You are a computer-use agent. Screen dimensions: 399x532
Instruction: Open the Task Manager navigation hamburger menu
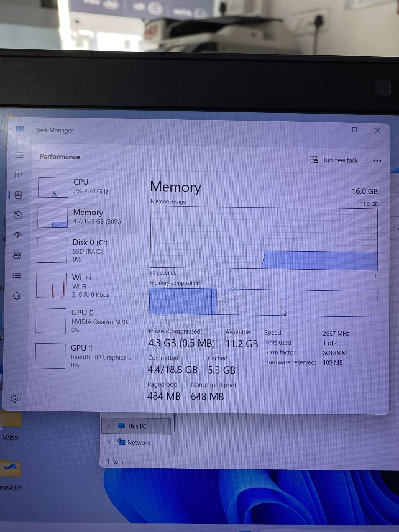pos(19,155)
